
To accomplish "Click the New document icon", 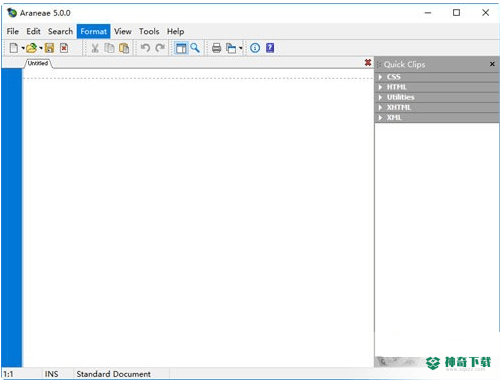I will pyautogui.click(x=14, y=48).
